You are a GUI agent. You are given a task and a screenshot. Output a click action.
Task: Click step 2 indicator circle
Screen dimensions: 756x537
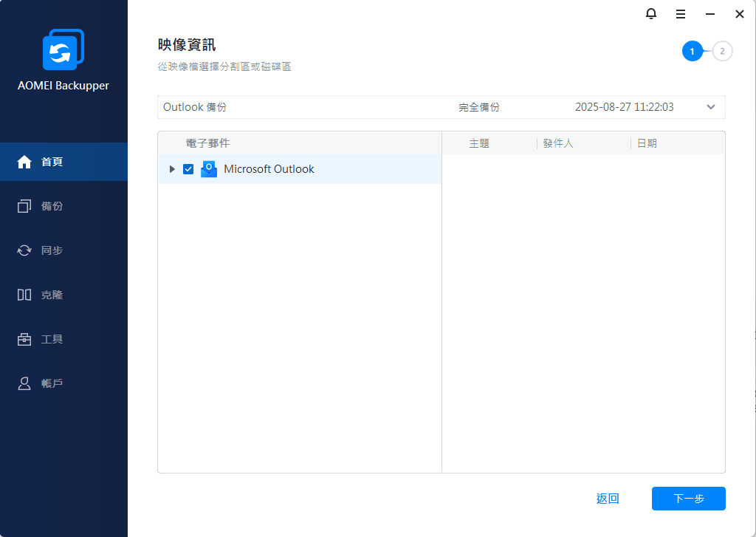click(x=722, y=52)
